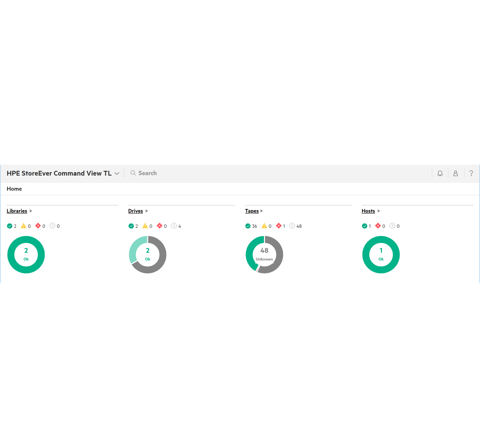Select the red error icon under Tapes
Screen dimensions: 480x448
pos(279,226)
